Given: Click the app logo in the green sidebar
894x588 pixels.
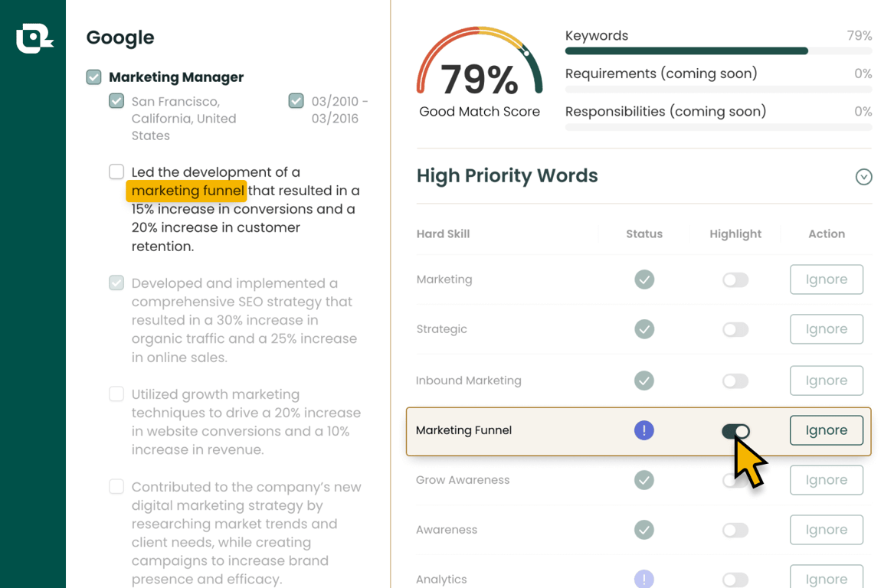Looking at the screenshot, I should coord(34,38).
